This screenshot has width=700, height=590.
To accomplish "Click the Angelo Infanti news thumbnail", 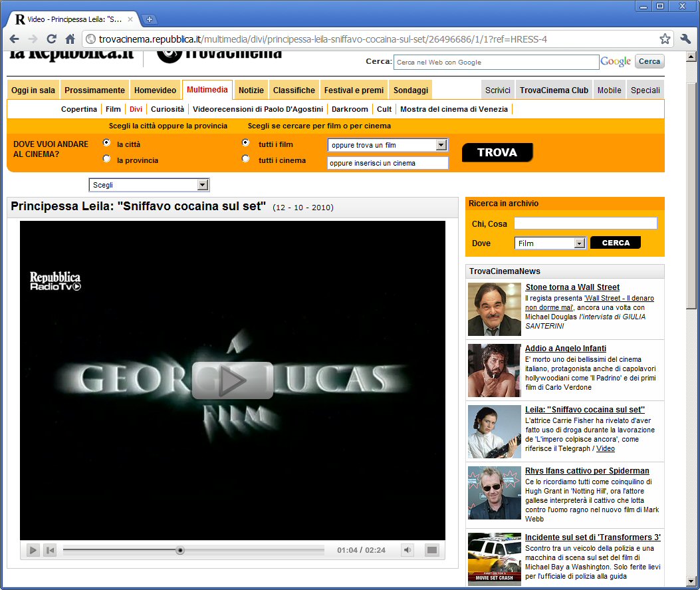I will point(494,370).
